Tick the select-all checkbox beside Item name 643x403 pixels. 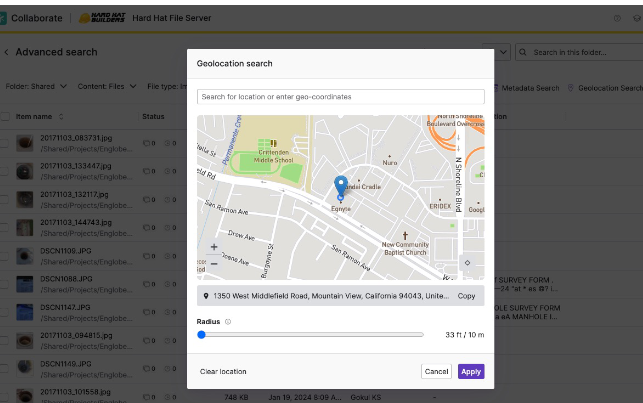(x=5, y=117)
